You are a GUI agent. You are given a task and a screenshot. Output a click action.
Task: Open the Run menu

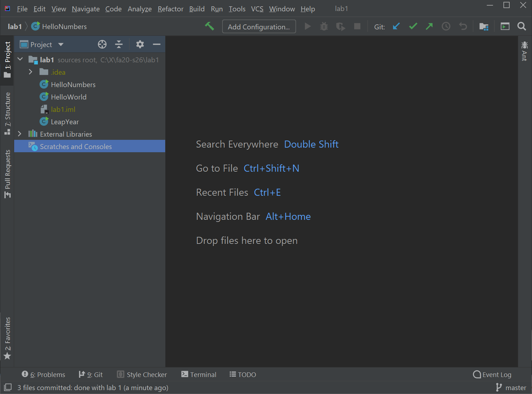(216, 9)
